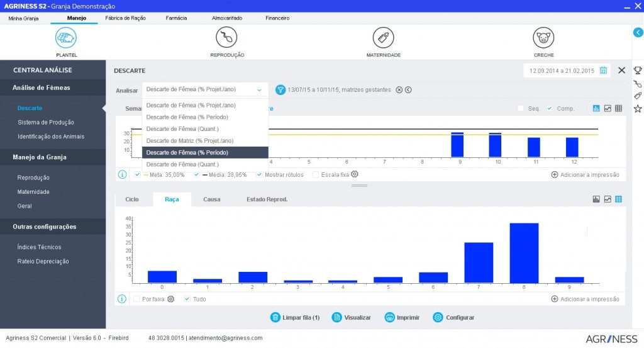Open the Maternidade bottle icon
The height and width of the screenshot is (348, 644).
[383, 38]
